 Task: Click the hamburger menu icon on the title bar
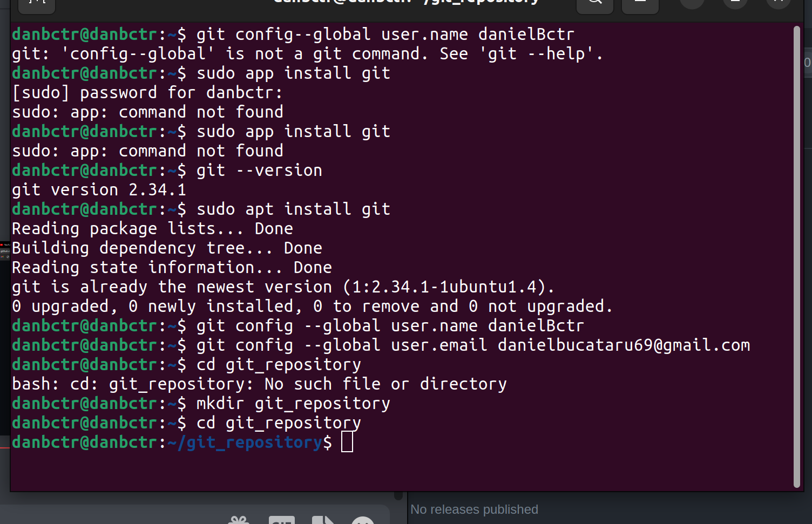[x=640, y=2]
